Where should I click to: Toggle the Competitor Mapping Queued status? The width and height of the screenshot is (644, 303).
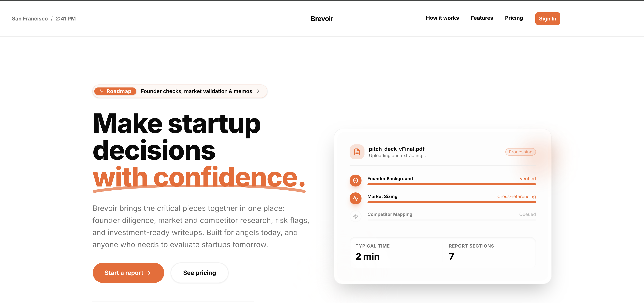527,214
